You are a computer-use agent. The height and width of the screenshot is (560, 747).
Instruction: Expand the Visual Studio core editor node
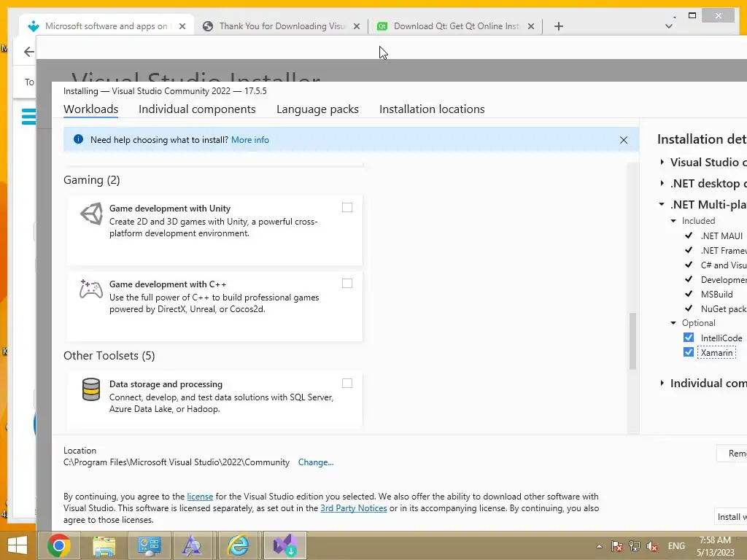point(662,163)
